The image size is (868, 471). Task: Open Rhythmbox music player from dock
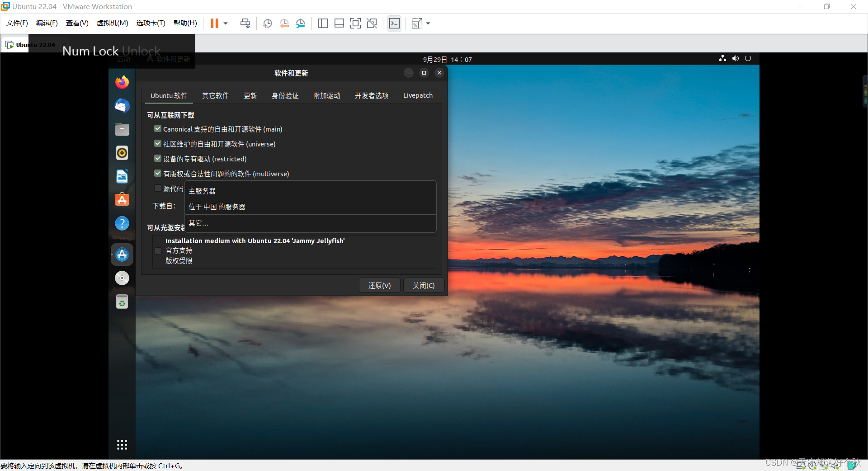tap(122, 153)
